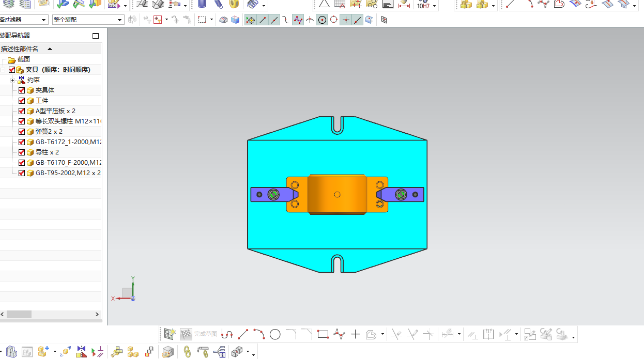Click the blue cylinder spring icon
Viewport: 644px width, 359px height.
point(202,5)
